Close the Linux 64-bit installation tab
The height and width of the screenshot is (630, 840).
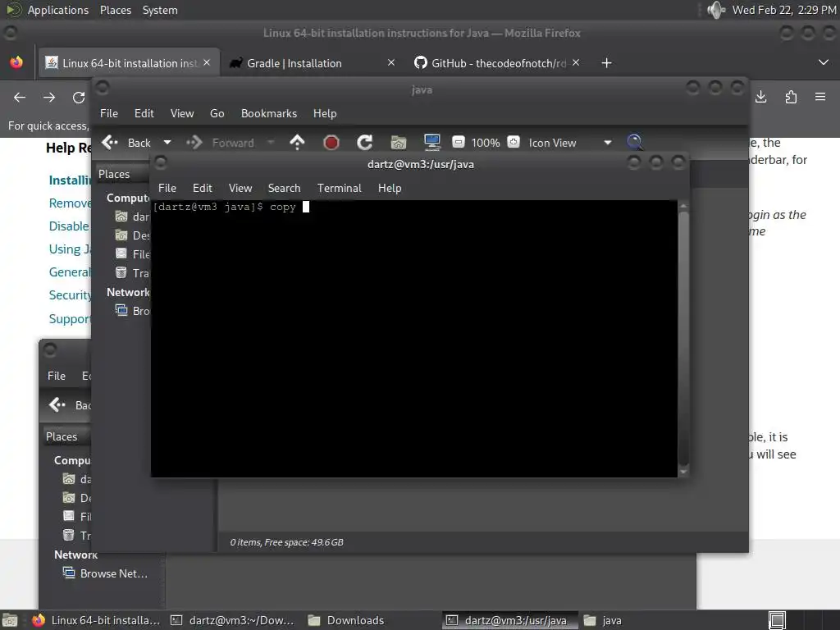[207, 62]
